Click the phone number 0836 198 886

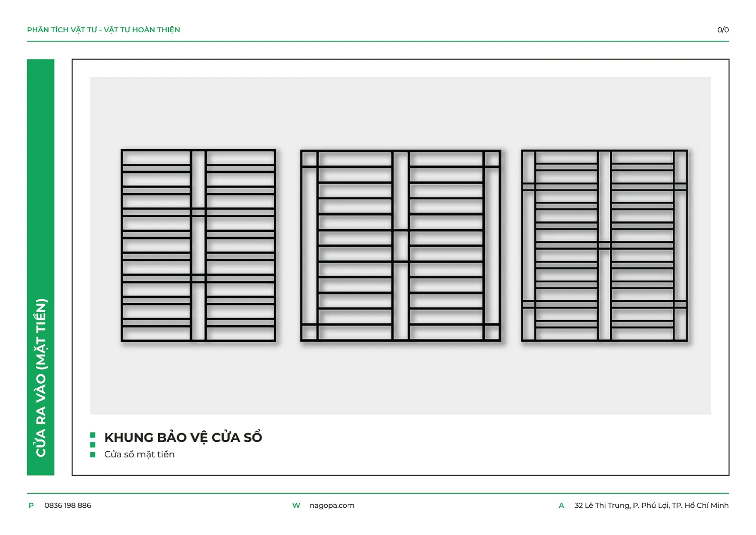pyautogui.click(x=68, y=505)
